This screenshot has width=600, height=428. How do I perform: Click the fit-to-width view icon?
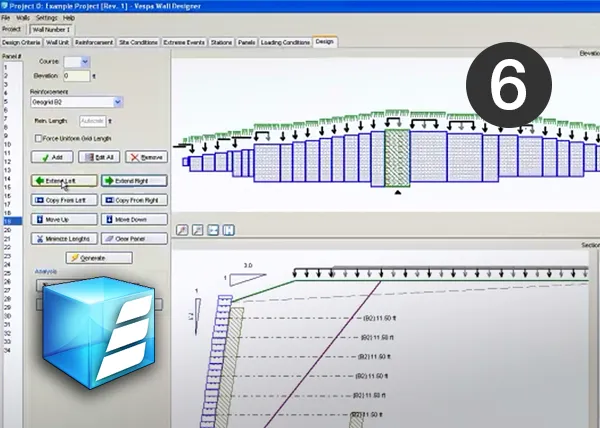click(x=213, y=230)
